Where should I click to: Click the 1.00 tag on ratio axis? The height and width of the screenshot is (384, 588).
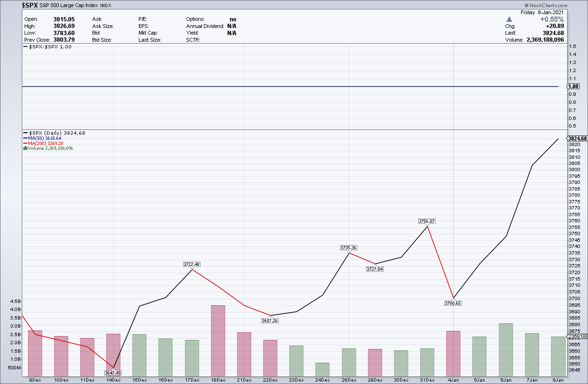point(573,86)
